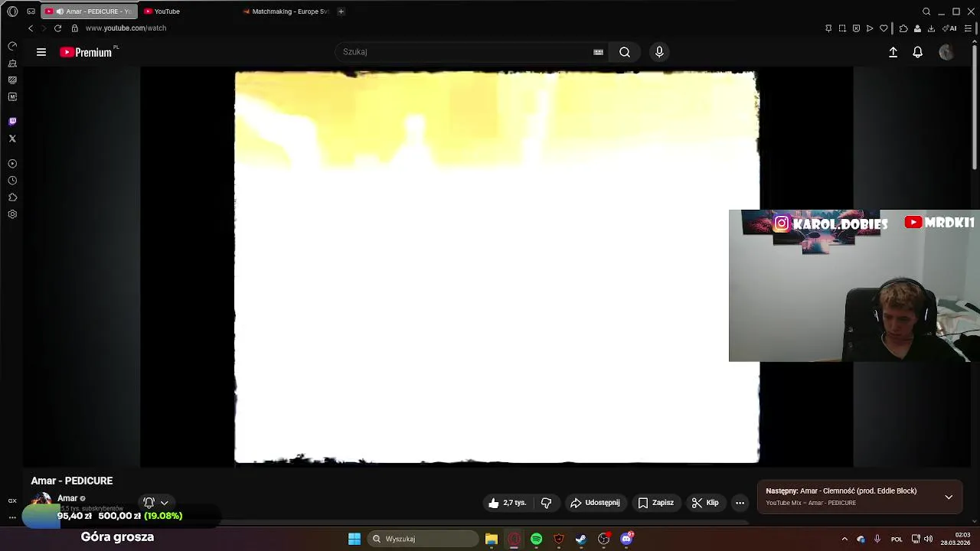Screen dimensions: 980x551
Task: Open a new browser tab
Action: [341, 11]
